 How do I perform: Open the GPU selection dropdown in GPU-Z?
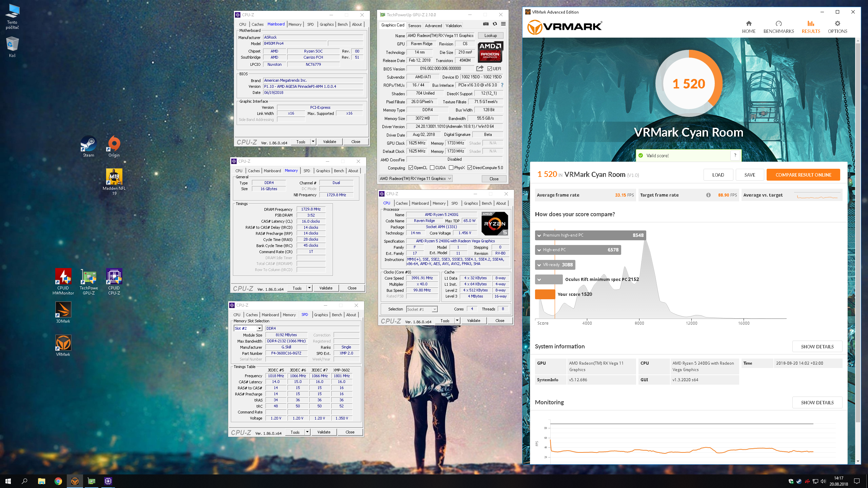[x=416, y=179]
